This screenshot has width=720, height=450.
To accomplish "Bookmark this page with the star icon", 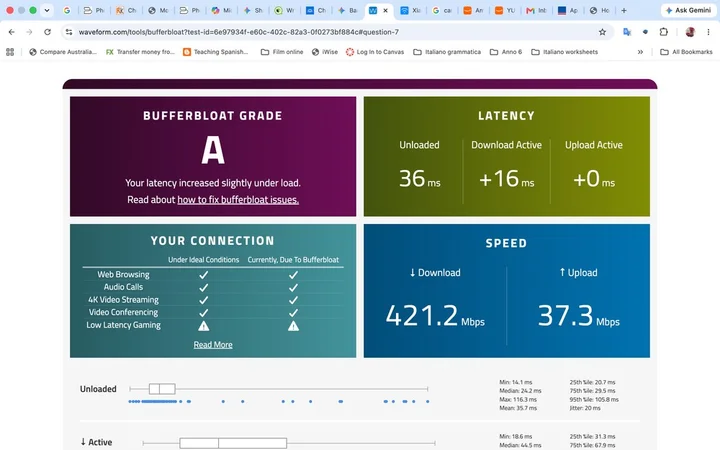I will coord(602,32).
